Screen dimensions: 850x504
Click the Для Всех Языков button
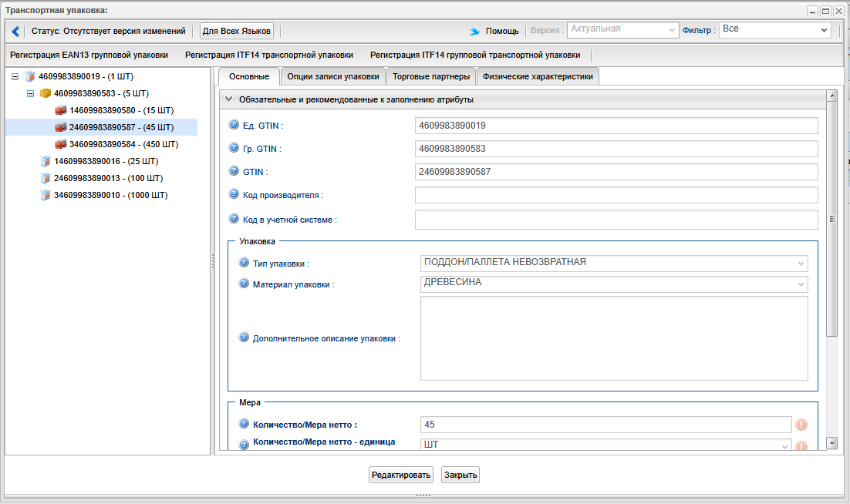[x=237, y=31]
